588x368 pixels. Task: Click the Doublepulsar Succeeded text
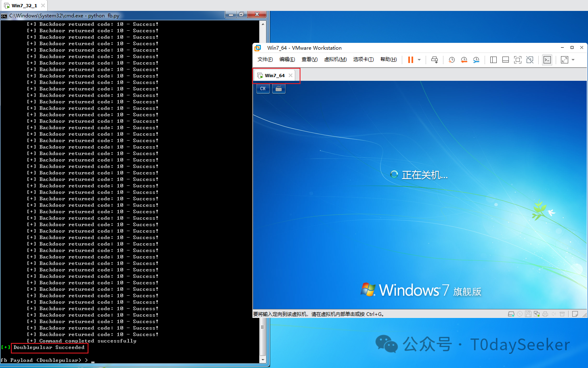tap(49, 347)
